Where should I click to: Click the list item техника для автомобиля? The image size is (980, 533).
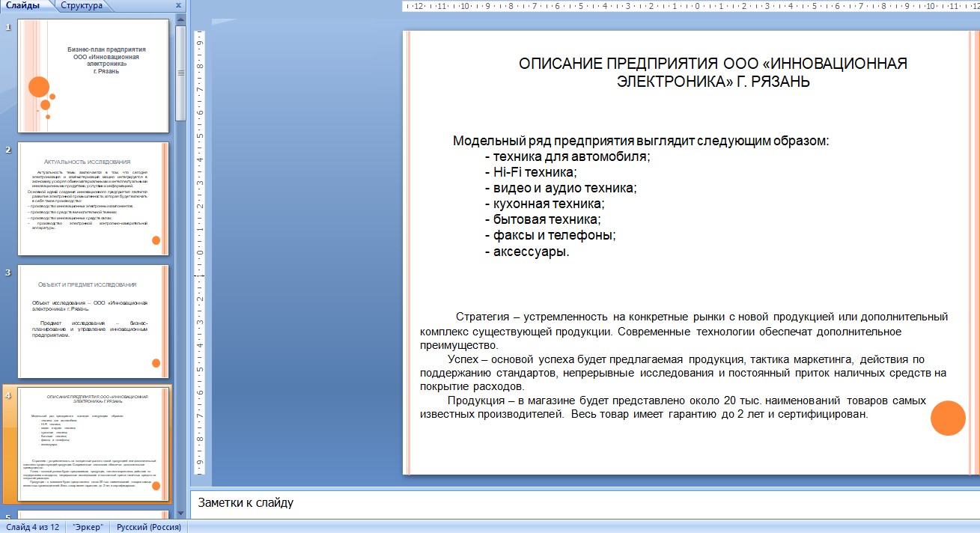click(x=567, y=156)
